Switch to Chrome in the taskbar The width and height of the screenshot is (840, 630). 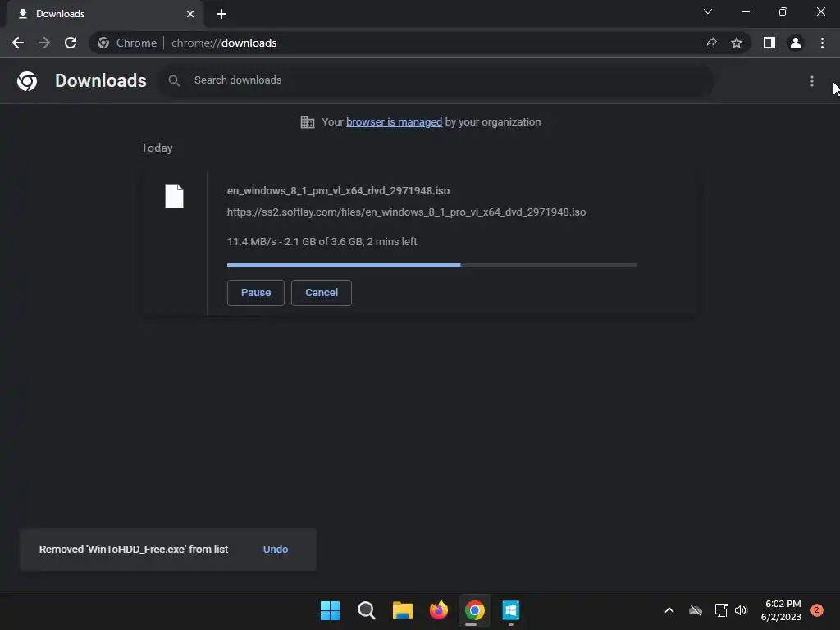[475, 610]
